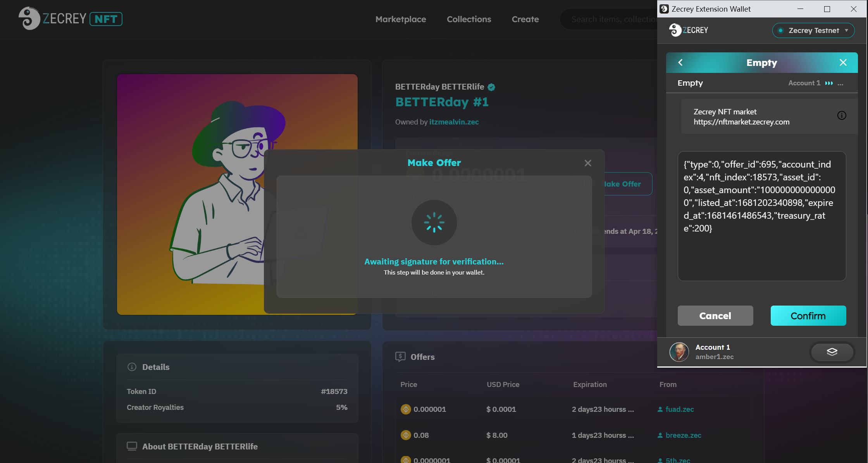Open the Zecrey Testnet network dropdown
The height and width of the screenshot is (463, 868).
pos(813,30)
